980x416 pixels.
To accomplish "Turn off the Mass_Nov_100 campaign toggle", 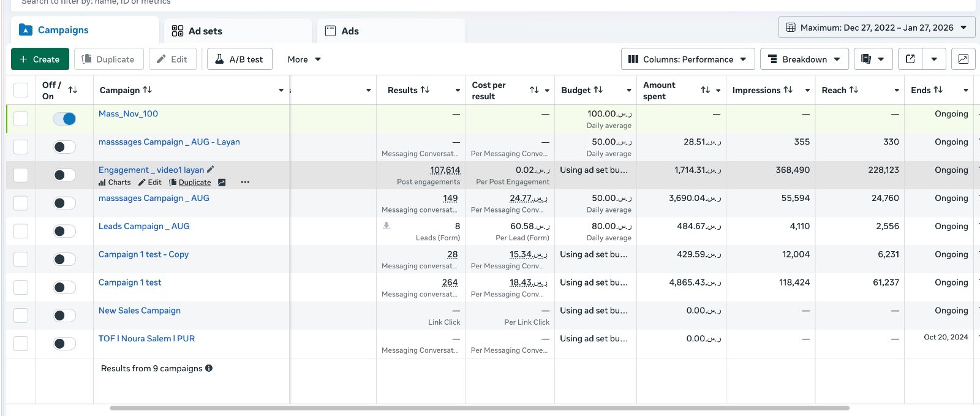I will (64, 119).
